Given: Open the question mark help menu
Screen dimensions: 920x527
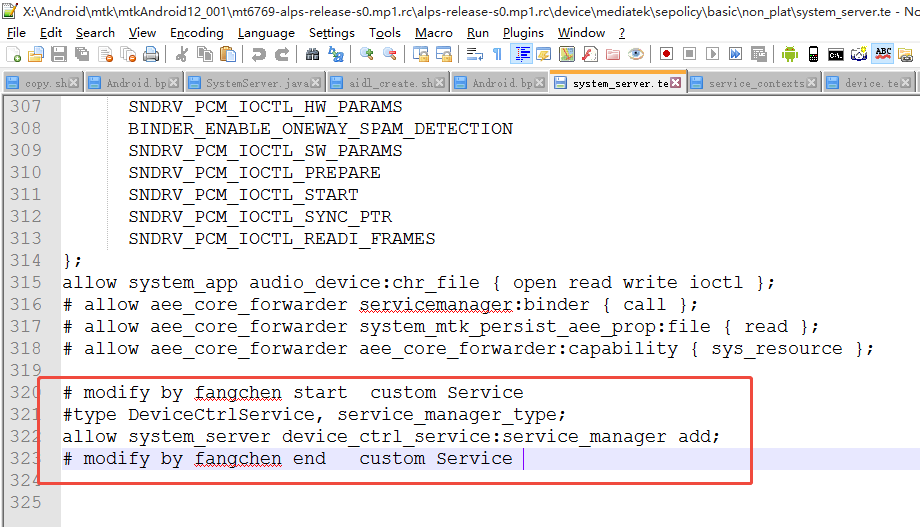Looking at the screenshot, I should point(622,33).
